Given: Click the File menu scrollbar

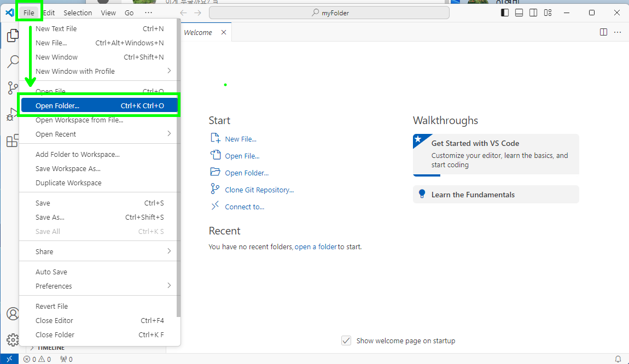Looking at the screenshot, I should (178, 168).
